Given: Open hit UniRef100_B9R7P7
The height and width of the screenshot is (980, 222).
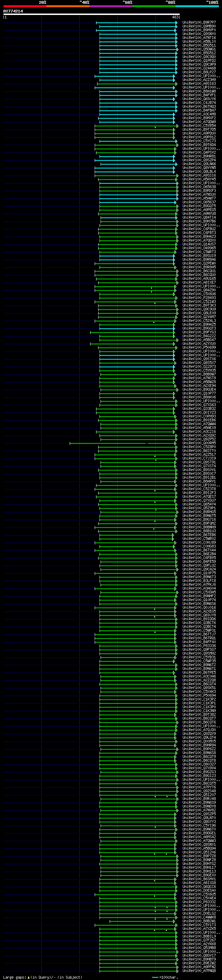Looking at the screenshot, I should [199, 23].
